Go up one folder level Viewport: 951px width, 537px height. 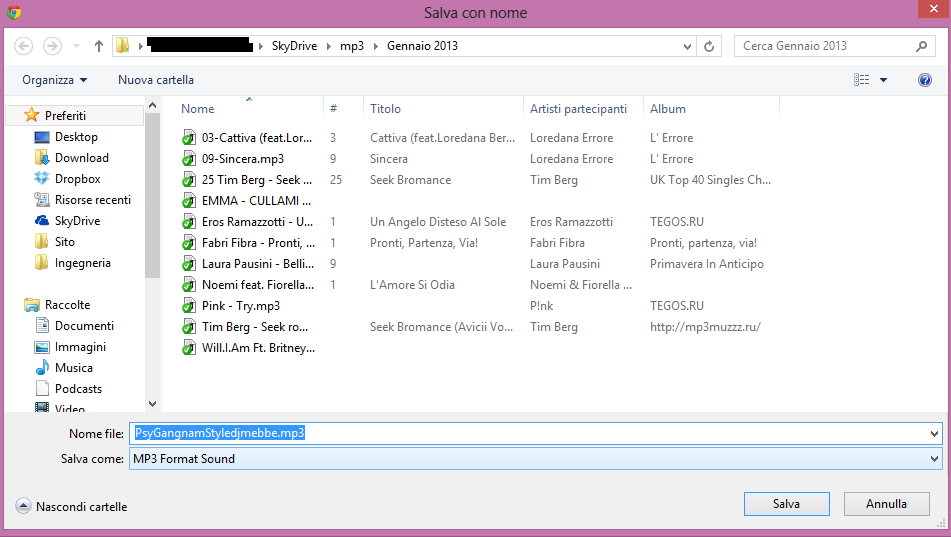98,46
